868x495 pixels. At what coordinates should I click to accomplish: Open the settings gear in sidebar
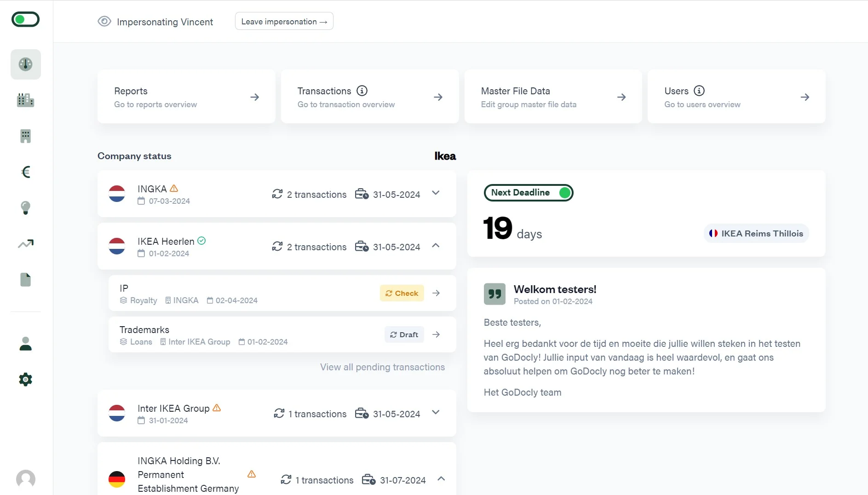pos(26,380)
